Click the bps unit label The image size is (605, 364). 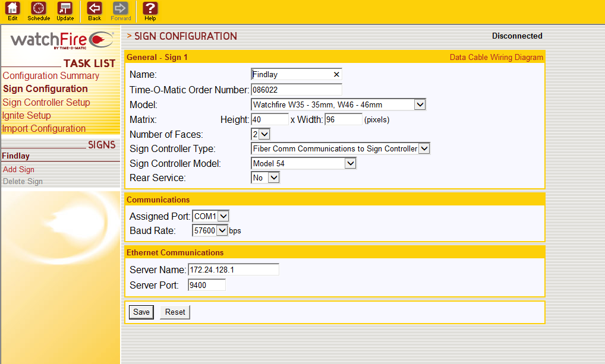[x=235, y=231]
